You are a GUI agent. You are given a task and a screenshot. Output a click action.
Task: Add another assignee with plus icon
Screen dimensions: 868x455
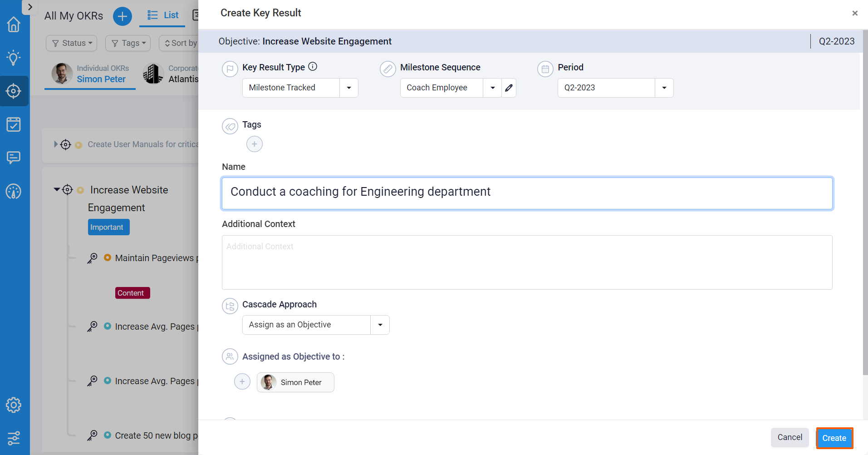(242, 381)
